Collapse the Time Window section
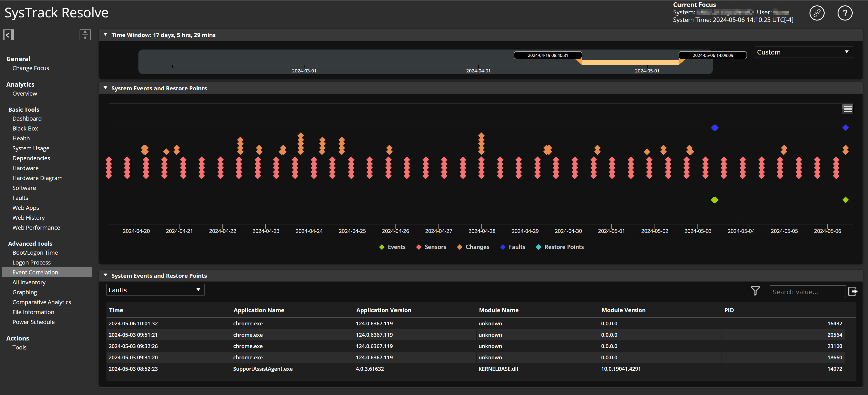The width and height of the screenshot is (868, 395). click(x=105, y=35)
